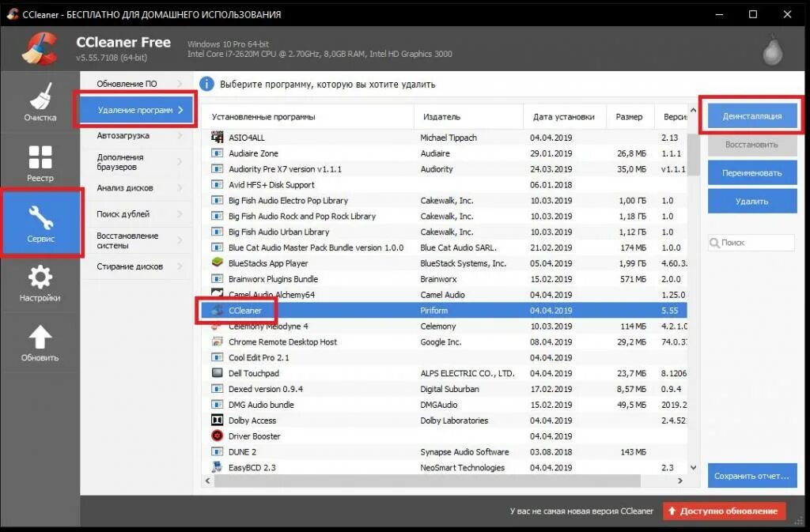Click the blue info icon
Screen dimensions: 810x532
(x=206, y=84)
